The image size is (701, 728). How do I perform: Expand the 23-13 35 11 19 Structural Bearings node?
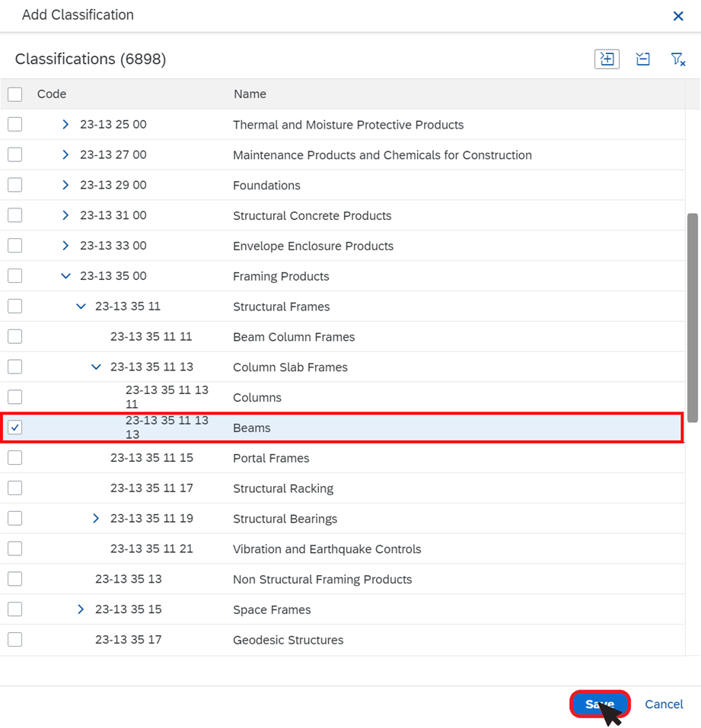pyautogui.click(x=96, y=518)
